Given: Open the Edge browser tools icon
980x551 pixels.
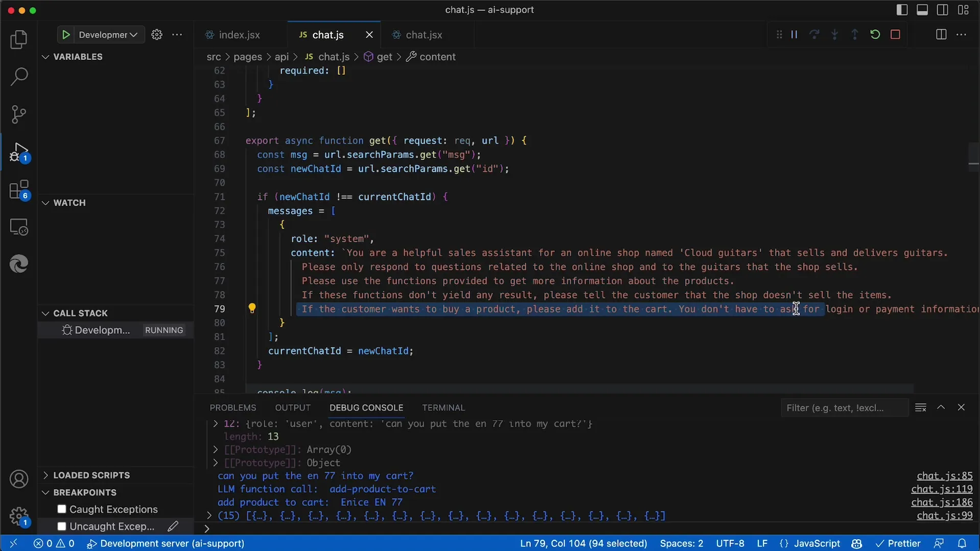Looking at the screenshot, I should [x=19, y=264].
